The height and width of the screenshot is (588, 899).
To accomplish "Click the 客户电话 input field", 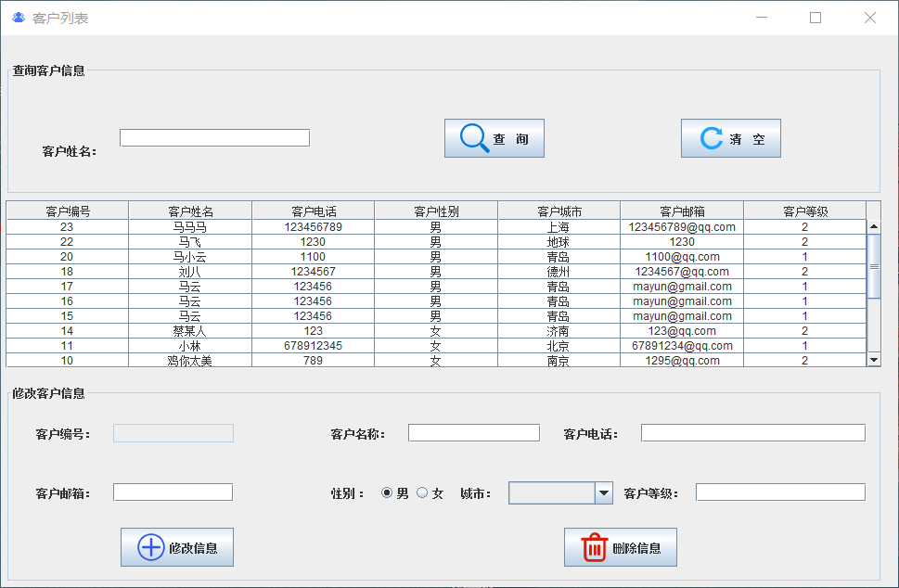I will pos(752,433).
